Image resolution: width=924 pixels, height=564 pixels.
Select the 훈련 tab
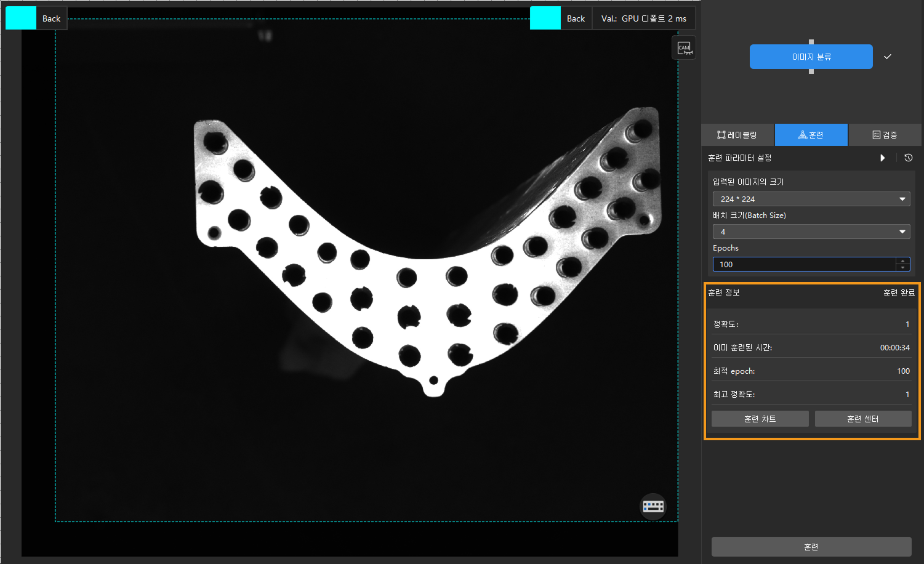point(811,135)
